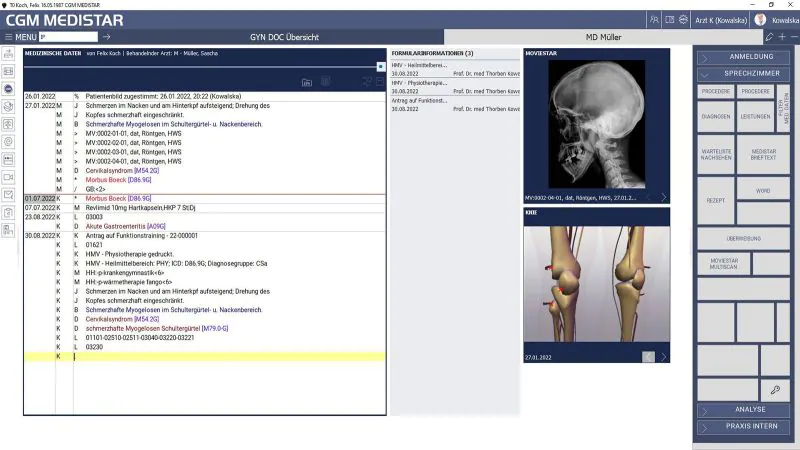This screenshot has height=450, width=800.
Task: Click MOVIESTAR MULTISCAN button
Action: pos(724,264)
